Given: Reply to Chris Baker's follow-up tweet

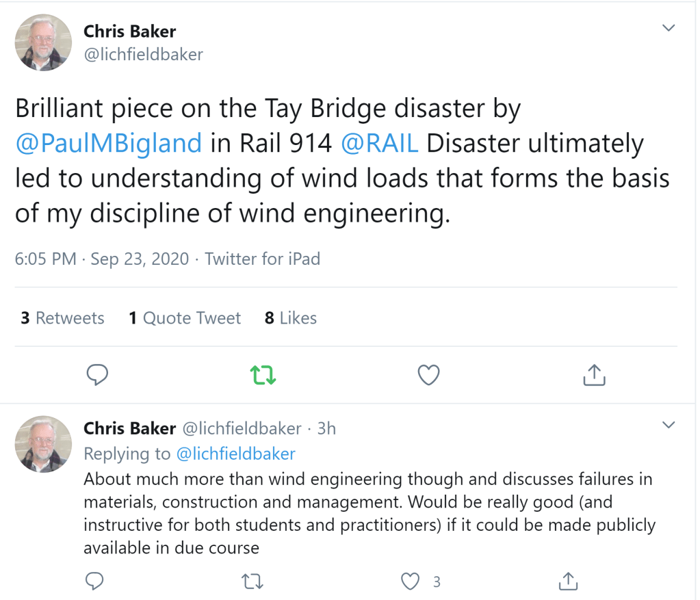Looking at the screenshot, I should (x=95, y=582).
